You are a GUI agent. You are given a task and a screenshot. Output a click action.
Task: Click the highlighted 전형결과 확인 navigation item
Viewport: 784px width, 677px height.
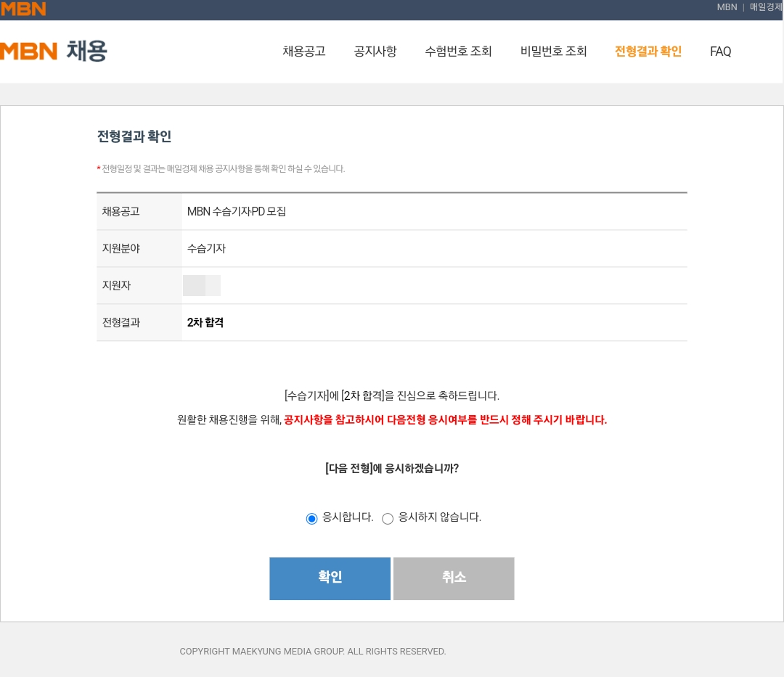[x=648, y=51]
